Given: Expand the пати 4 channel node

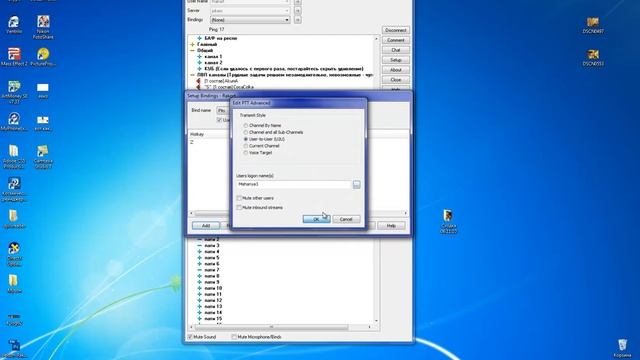Looking at the screenshot, I should (x=200, y=252).
